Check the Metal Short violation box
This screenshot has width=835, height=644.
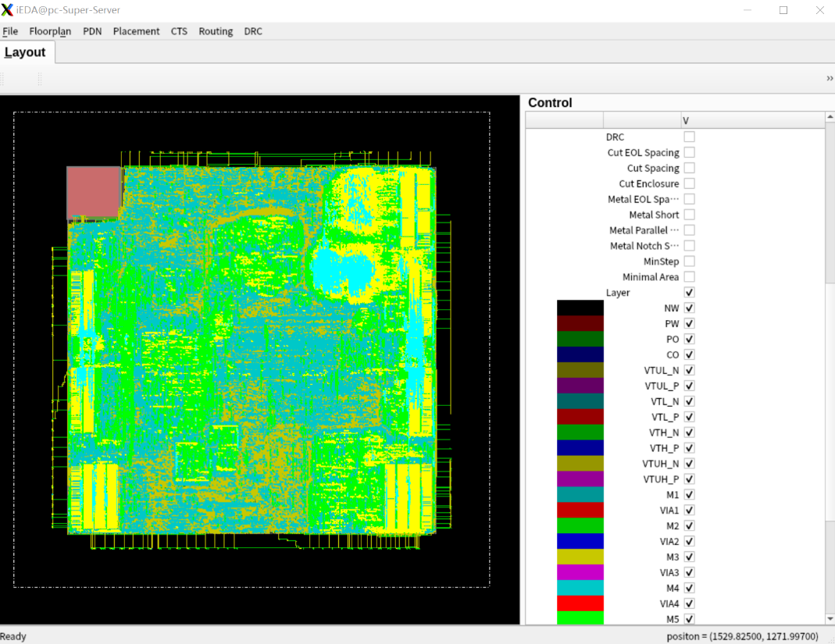tap(689, 215)
